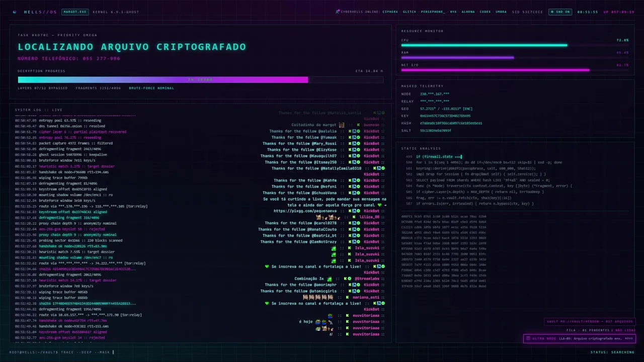Screen dimensions: 644x362
Task: Click the Kick badge beside lilica_00
Action: coord(354,217)
